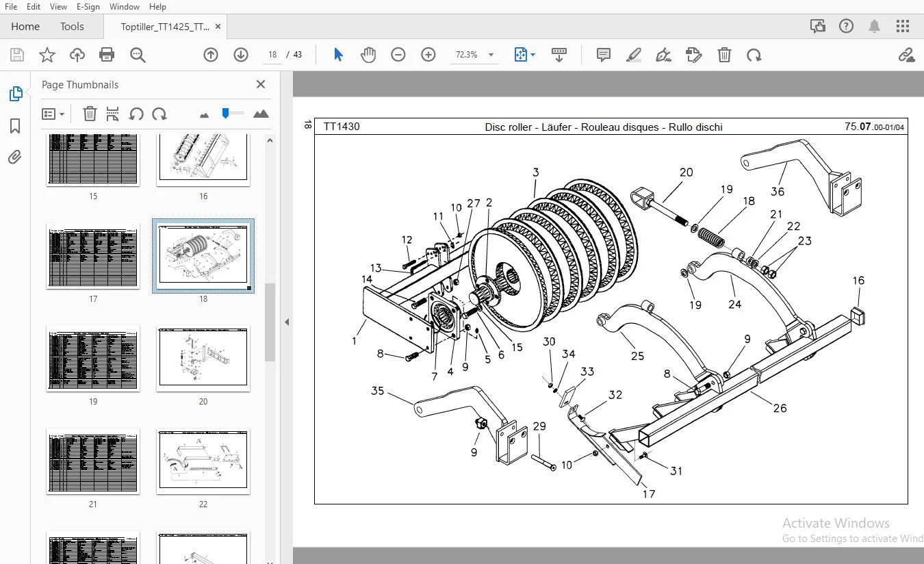Add the document to starred files
The image size is (924, 564).
47,55
